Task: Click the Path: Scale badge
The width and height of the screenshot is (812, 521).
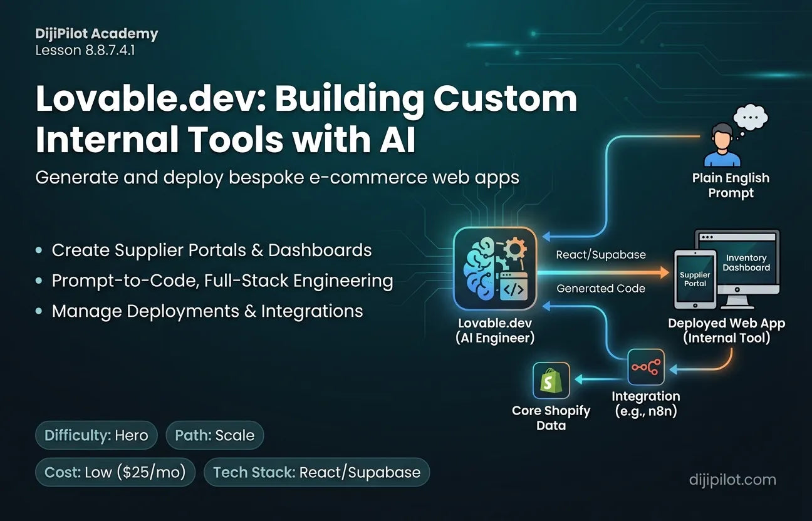Action: 215,435
